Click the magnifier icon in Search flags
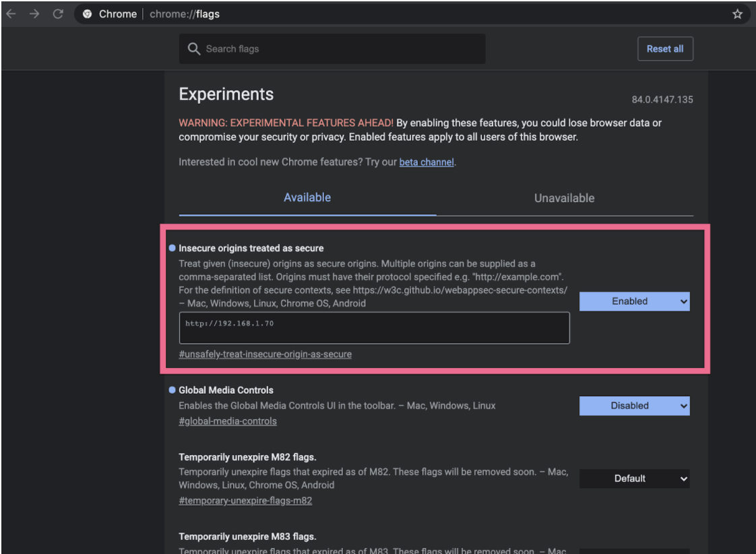 [x=194, y=49]
